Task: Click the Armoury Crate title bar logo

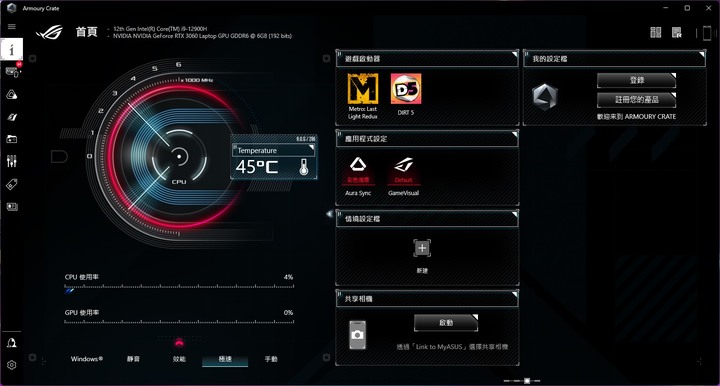Action: click(x=11, y=8)
